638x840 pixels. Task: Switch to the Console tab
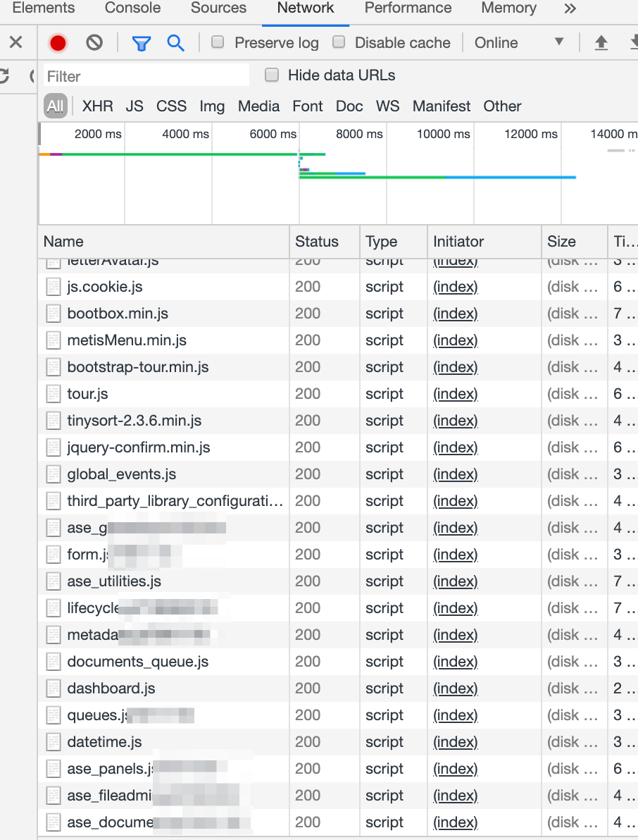pos(132,8)
